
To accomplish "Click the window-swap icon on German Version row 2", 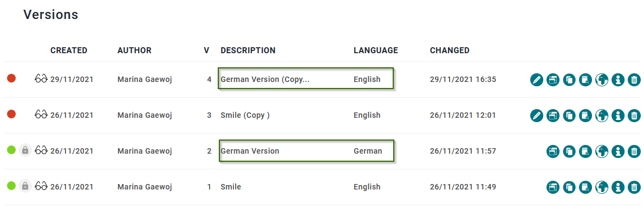I will [553, 151].
